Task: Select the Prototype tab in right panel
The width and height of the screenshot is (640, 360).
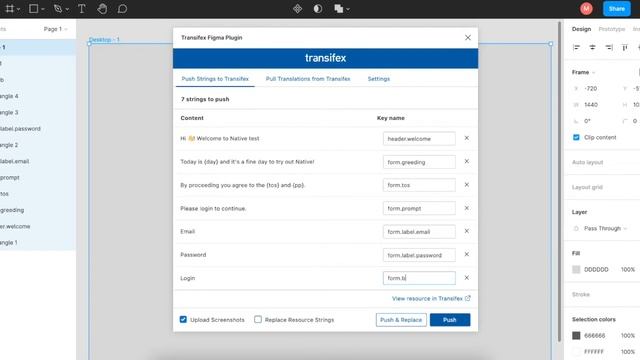Action: pyautogui.click(x=611, y=29)
